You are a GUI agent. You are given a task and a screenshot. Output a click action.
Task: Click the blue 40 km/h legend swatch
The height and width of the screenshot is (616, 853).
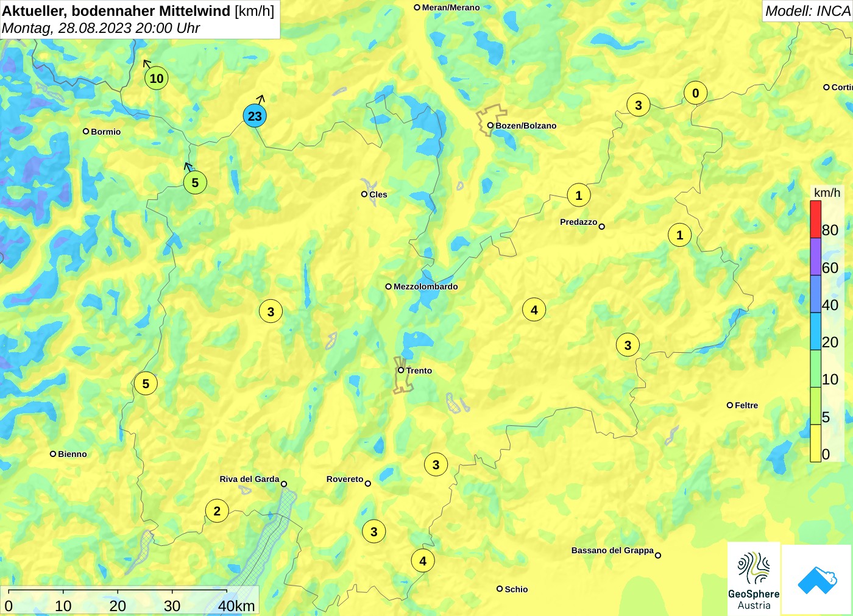pyautogui.click(x=815, y=294)
